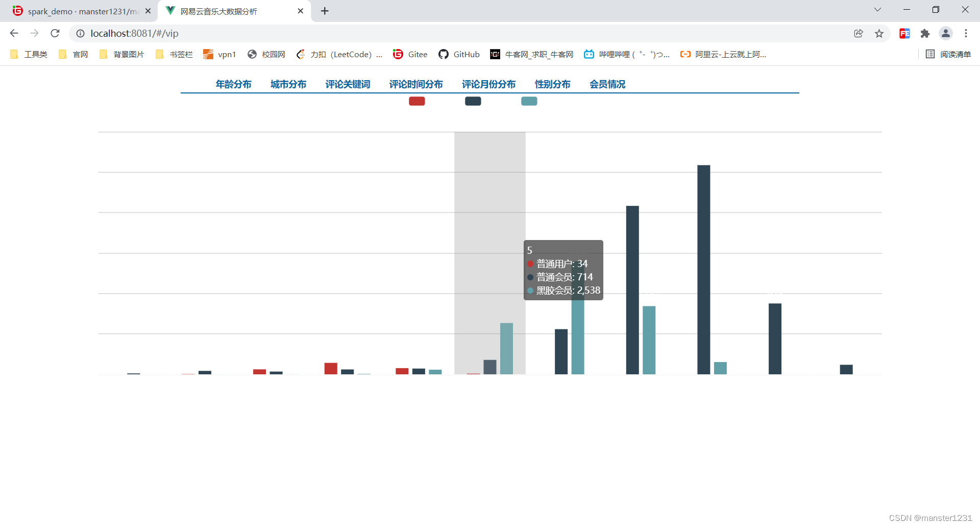Open the GitHub bookmark
Viewport: 980px width, 526px height.
(x=459, y=54)
